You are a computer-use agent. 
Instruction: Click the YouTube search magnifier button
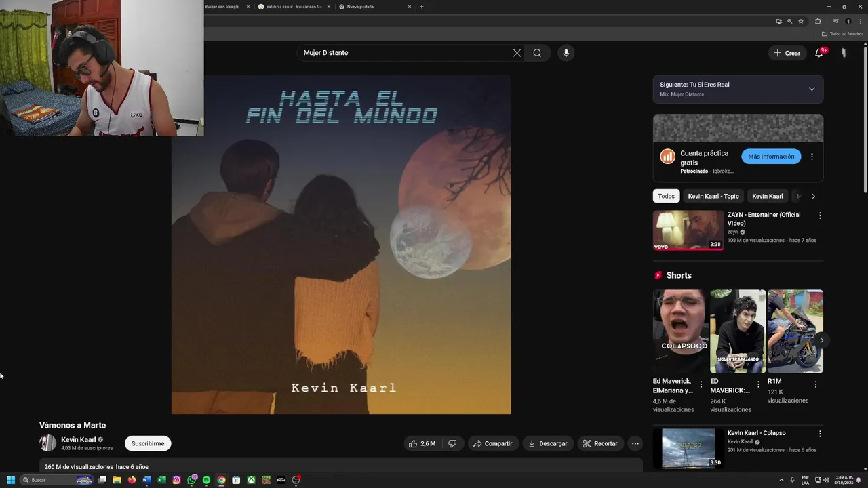(537, 53)
